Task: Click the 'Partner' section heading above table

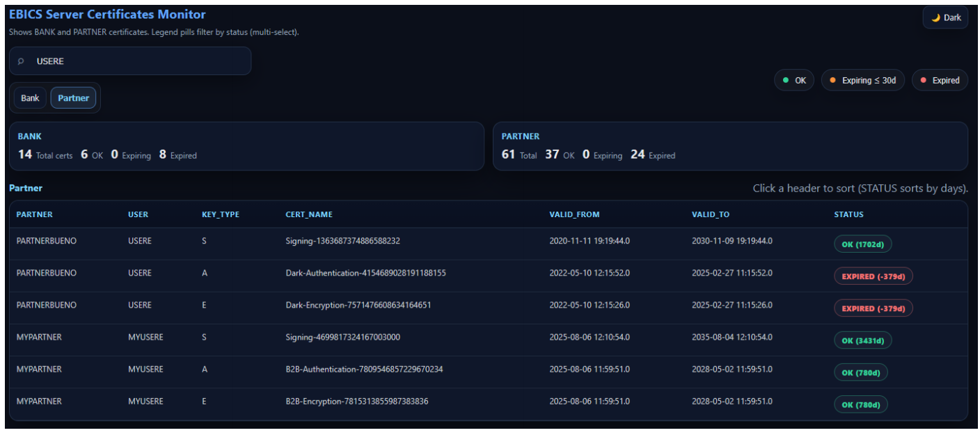Action: (26, 188)
